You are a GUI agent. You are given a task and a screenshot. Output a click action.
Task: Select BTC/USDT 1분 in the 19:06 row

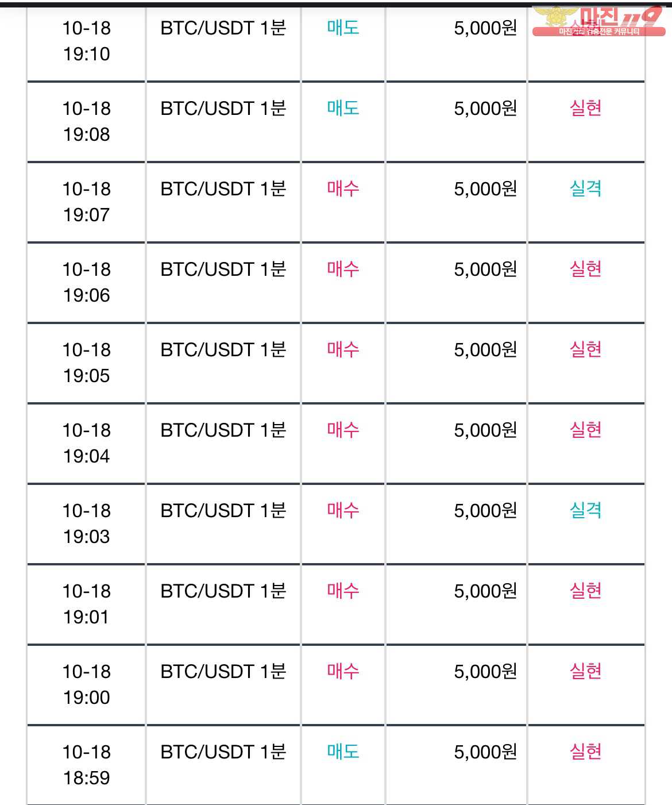[223, 269]
